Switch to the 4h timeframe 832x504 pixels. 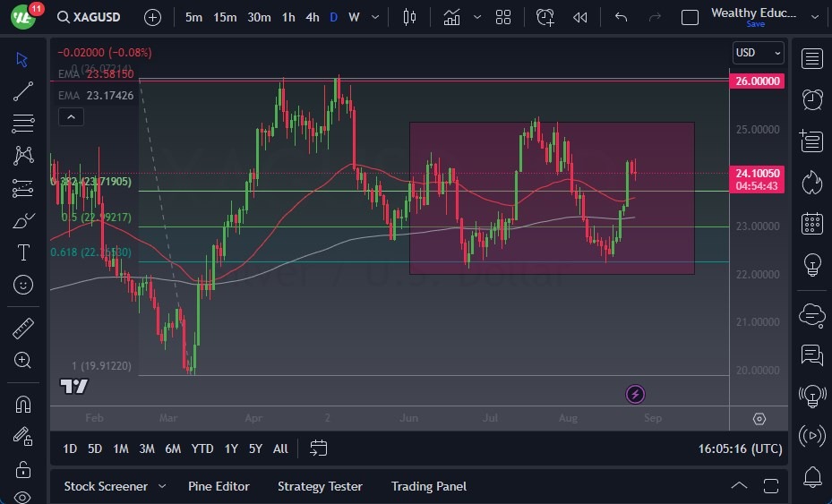point(312,17)
